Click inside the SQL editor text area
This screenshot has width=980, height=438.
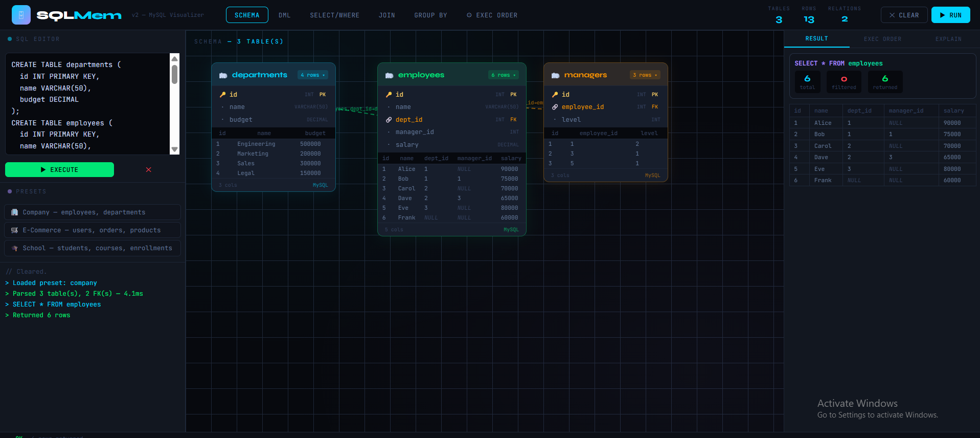(87, 104)
